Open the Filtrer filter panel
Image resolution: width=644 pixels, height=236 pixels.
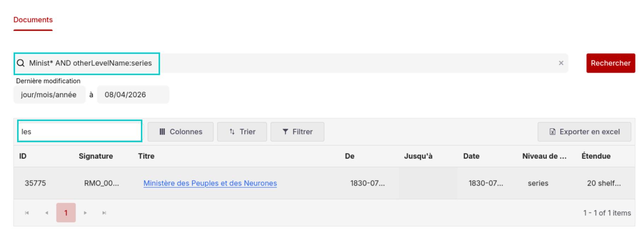pyautogui.click(x=297, y=132)
